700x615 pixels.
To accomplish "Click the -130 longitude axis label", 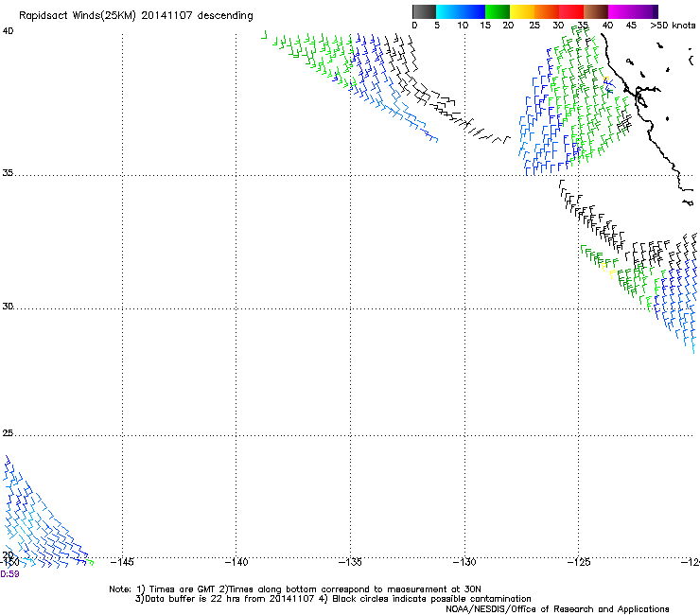I will pyautogui.click(x=464, y=562).
